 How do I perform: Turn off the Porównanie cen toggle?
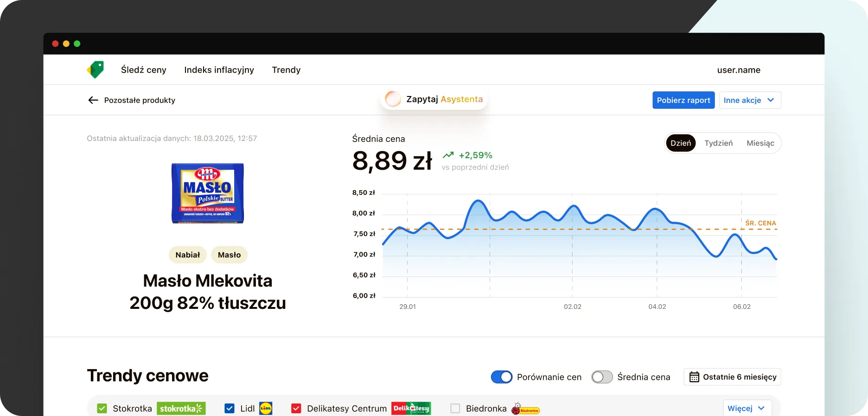(501, 377)
